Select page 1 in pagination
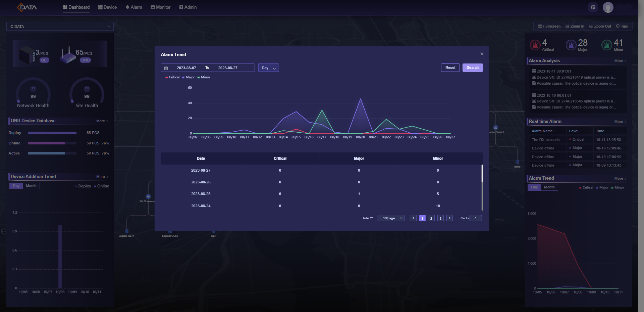Viewport: 644px width, 312px height. click(422, 218)
